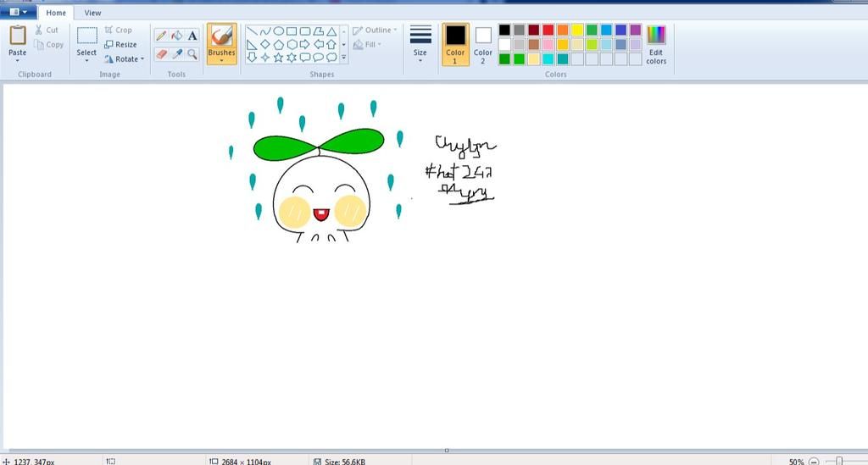Image resolution: width=868 pixels, height=465 pixels.
Task: Click the canvas bottom-center resize handle
Action: point(447,450)
